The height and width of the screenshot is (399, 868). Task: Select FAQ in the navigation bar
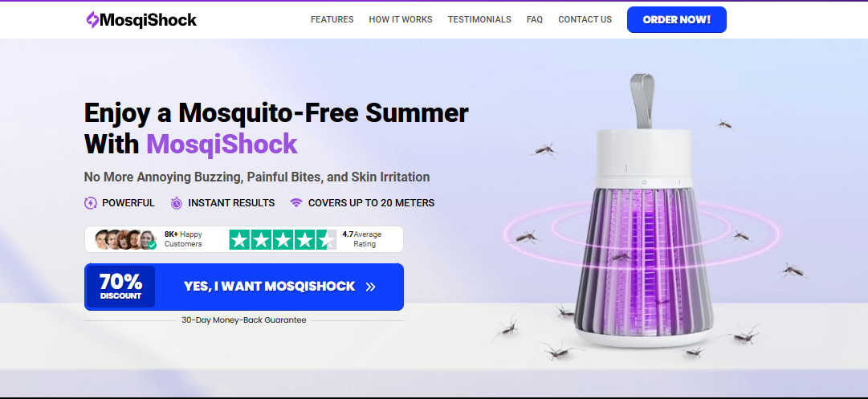[x=535, y=19]
